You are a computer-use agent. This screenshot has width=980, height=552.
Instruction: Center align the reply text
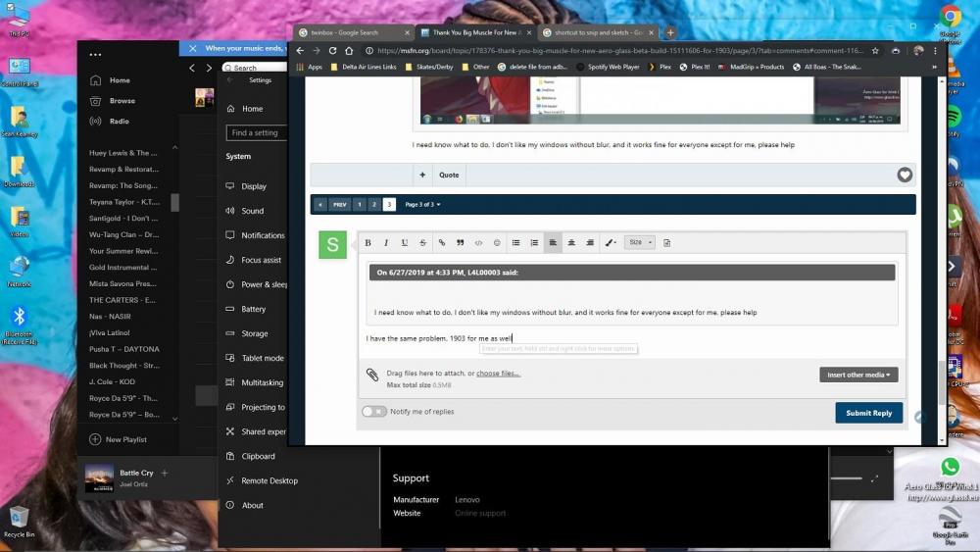[x=571, y=242]
